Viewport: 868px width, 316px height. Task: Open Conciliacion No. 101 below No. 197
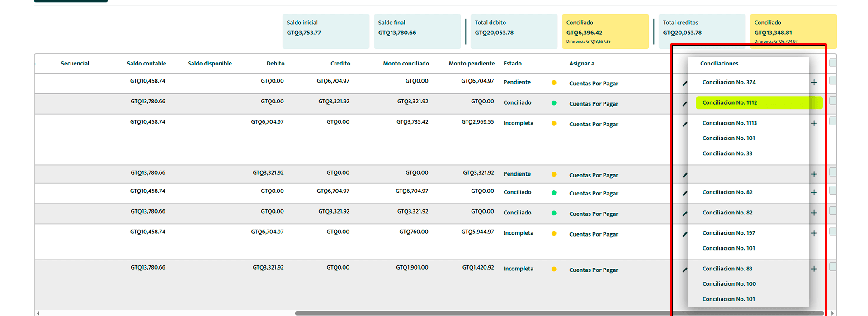[x=729, y=248]
